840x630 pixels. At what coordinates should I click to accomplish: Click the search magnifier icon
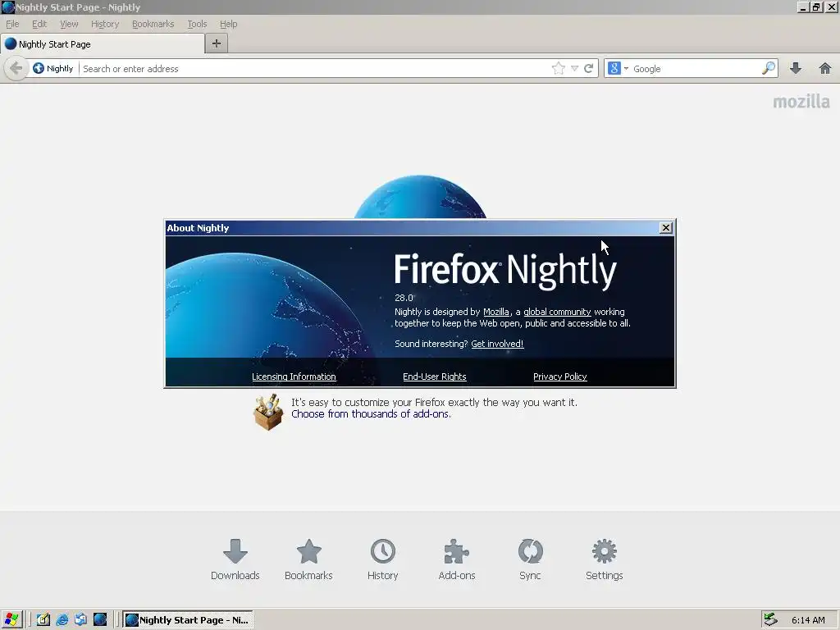(768, 69)
